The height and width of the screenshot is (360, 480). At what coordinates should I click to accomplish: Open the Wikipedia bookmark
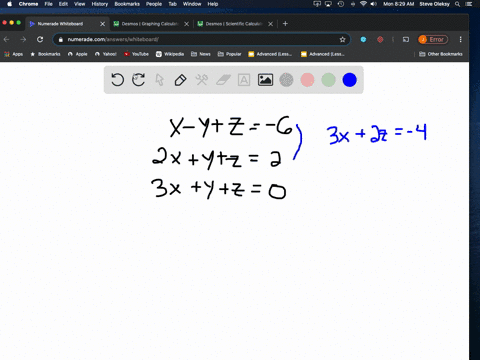[170, 54]
